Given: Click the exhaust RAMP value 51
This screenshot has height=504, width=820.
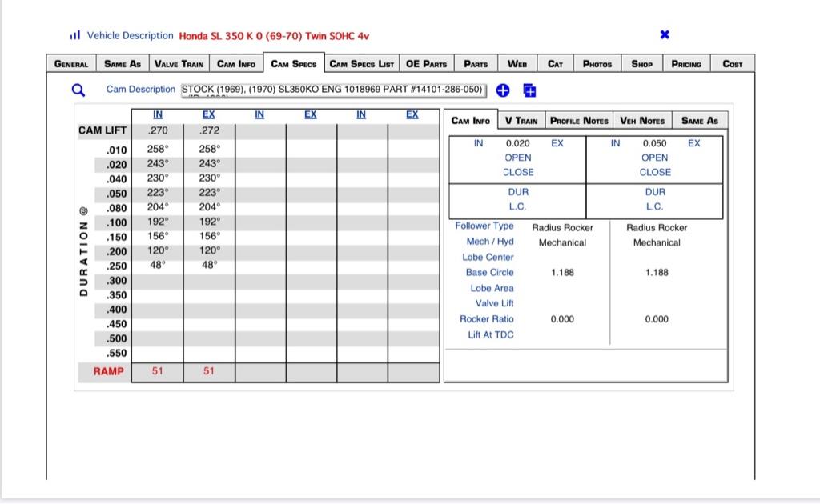Looking at the screenshot, I should [209, 371].
